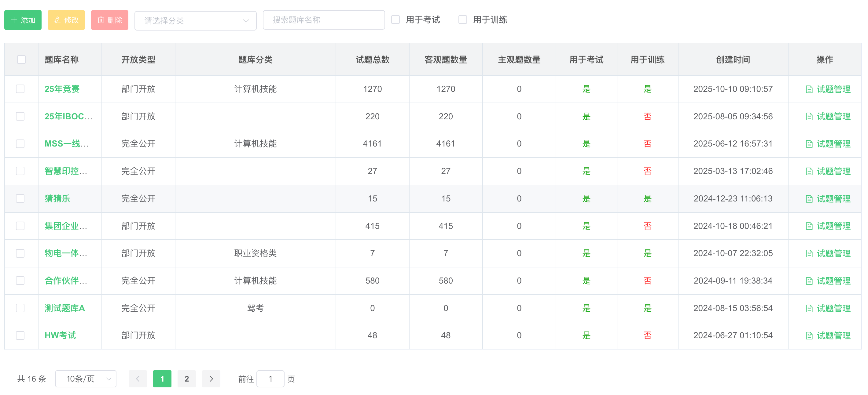Viewport: 868px width, 395px height.
Task: Click the 添加 add button
Action: pos(23,20)
